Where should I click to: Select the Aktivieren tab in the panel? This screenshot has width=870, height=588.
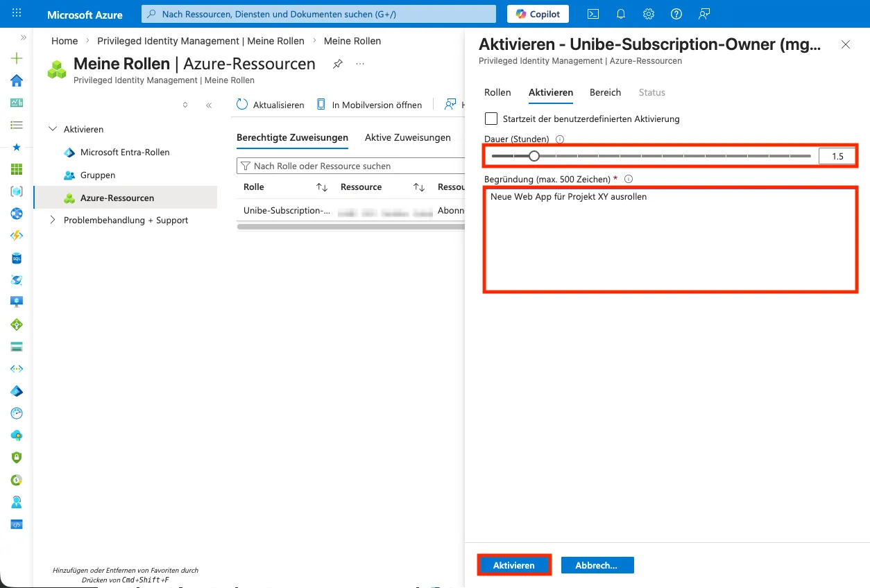(x=551, y=92)
